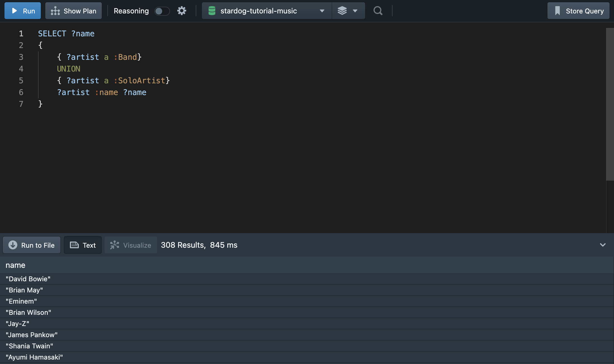Place cursor on SELECT ?name line
This screenshot has width=614, height=364.
(66, 34)
